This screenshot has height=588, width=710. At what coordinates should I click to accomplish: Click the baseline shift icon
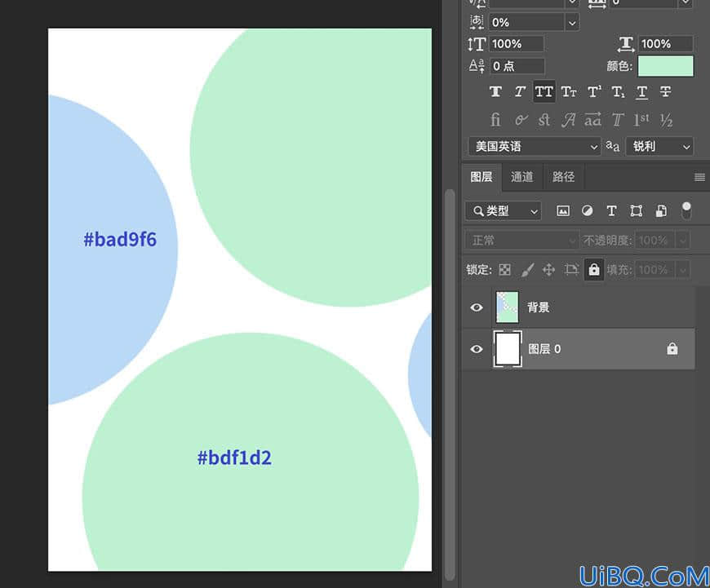[x=477, y=66]
